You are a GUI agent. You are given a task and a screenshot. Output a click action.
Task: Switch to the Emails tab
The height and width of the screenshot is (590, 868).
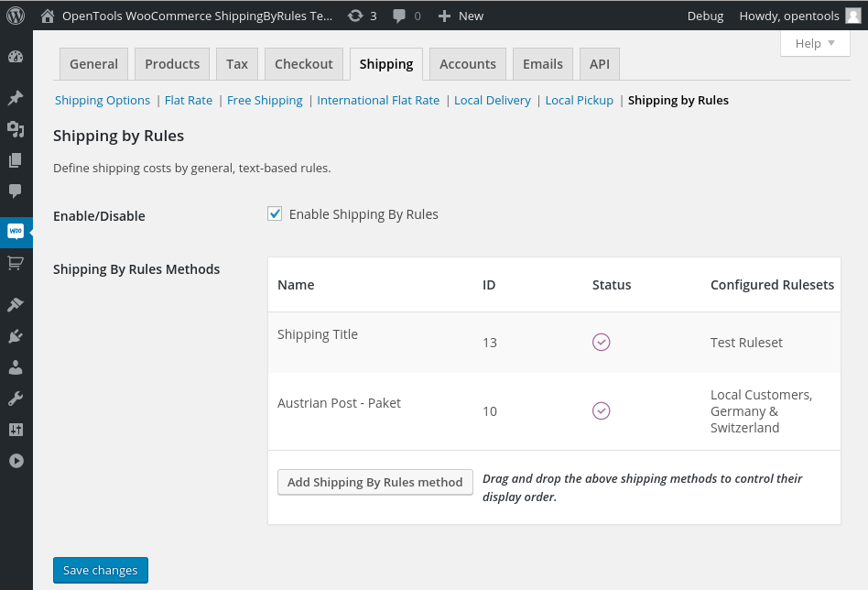542,64
